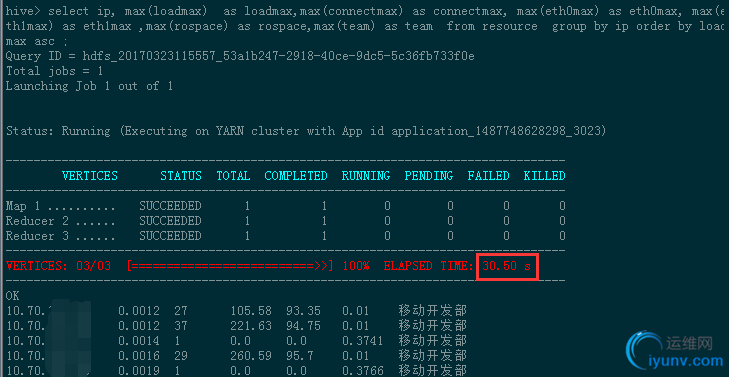Click the red ASCII progress bar
729x377 pixels.
pyautogui.click(x=230, y=266)
